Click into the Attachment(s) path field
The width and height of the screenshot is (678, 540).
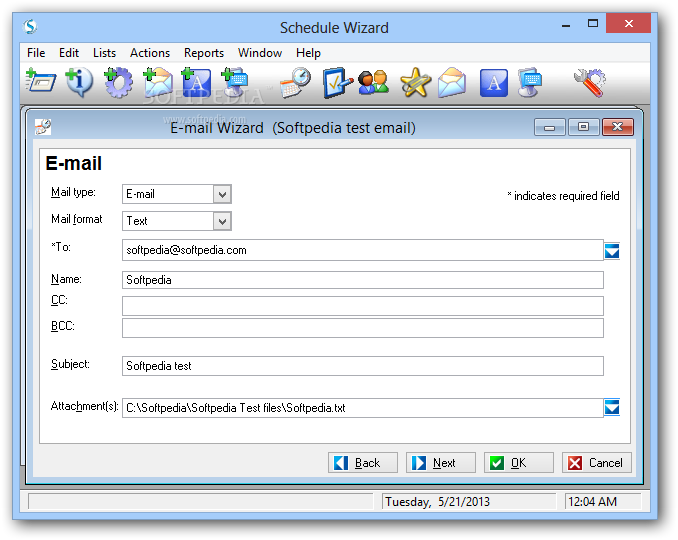[363, 408]
